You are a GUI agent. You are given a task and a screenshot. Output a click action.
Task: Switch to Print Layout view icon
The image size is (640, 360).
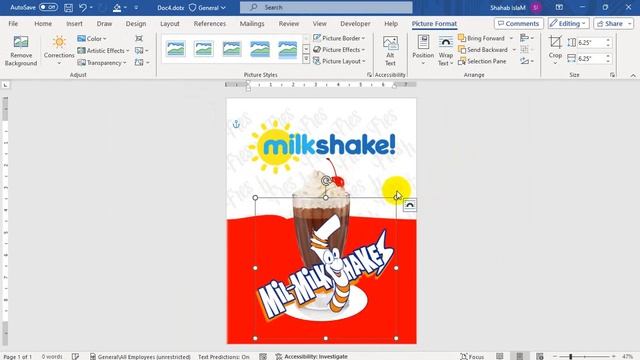520,356
